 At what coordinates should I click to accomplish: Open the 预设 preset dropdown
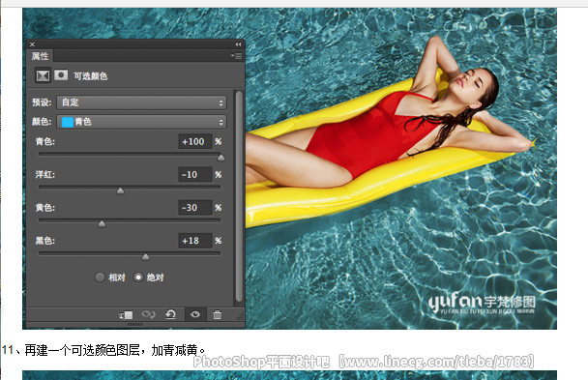point(142,102)
